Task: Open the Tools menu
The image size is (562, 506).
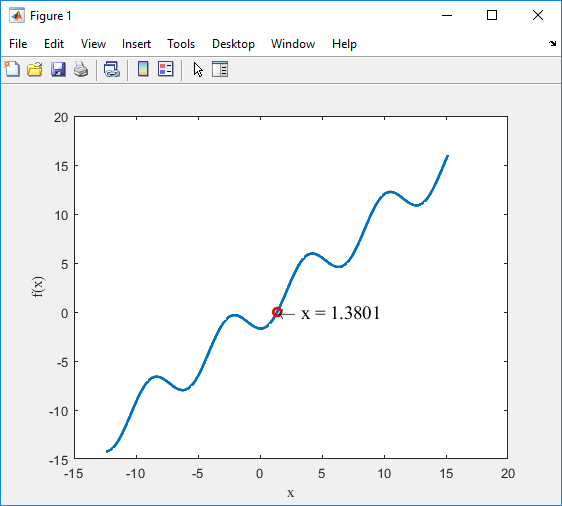Action: 181,44
